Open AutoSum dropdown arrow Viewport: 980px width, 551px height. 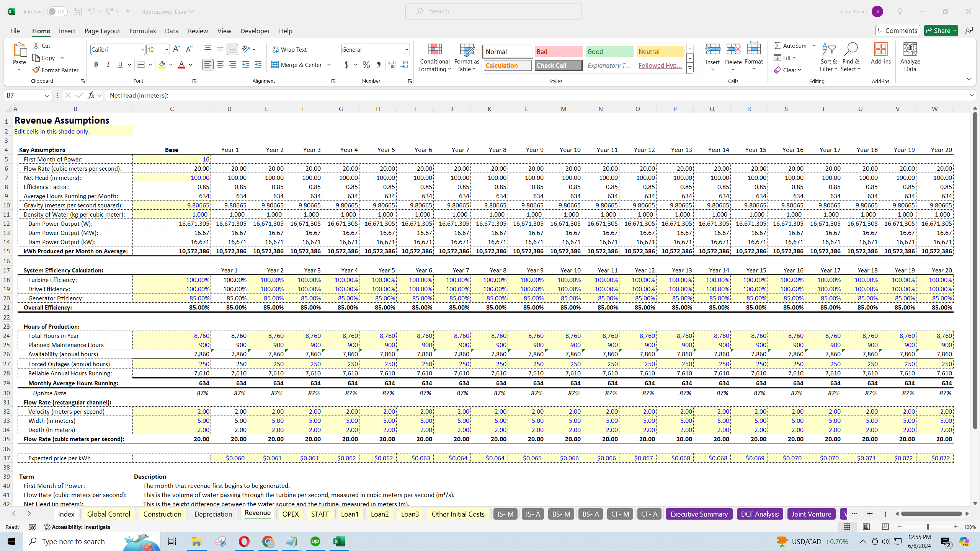(814, 46)
